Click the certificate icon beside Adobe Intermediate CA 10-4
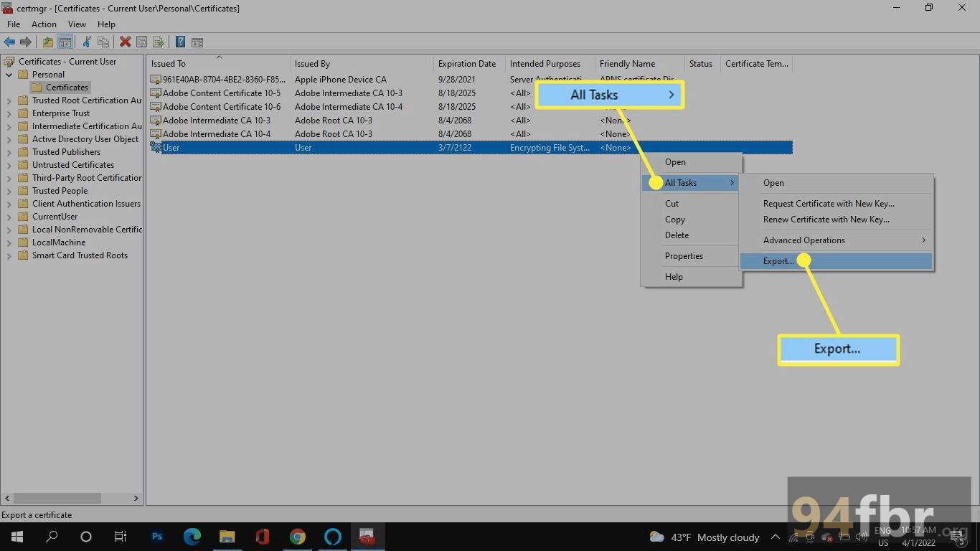The width and height of the screenshot is (980, 551). 156,134
